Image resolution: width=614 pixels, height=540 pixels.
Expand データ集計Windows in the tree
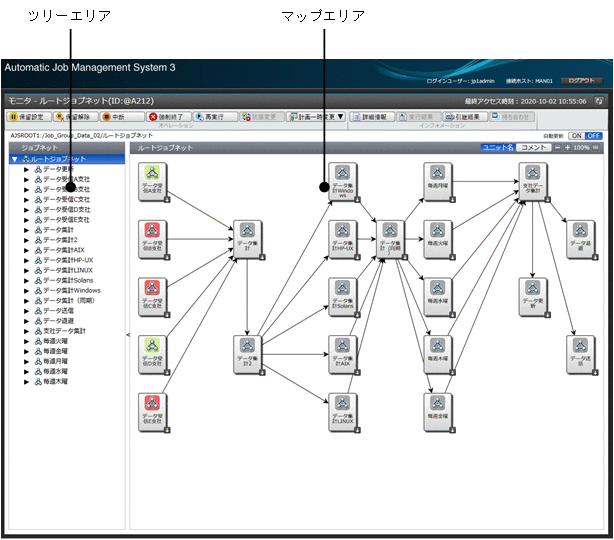27,291
